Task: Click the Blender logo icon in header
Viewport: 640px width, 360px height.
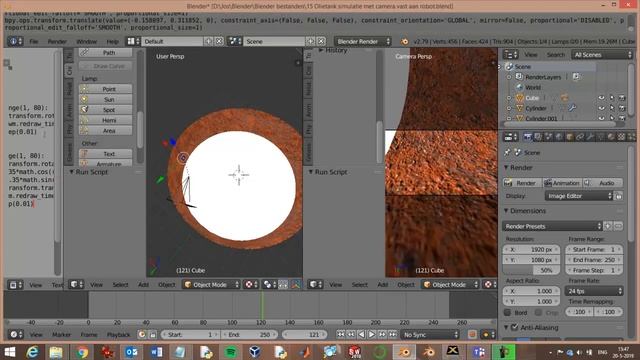Action: click(x=404, y=41)
